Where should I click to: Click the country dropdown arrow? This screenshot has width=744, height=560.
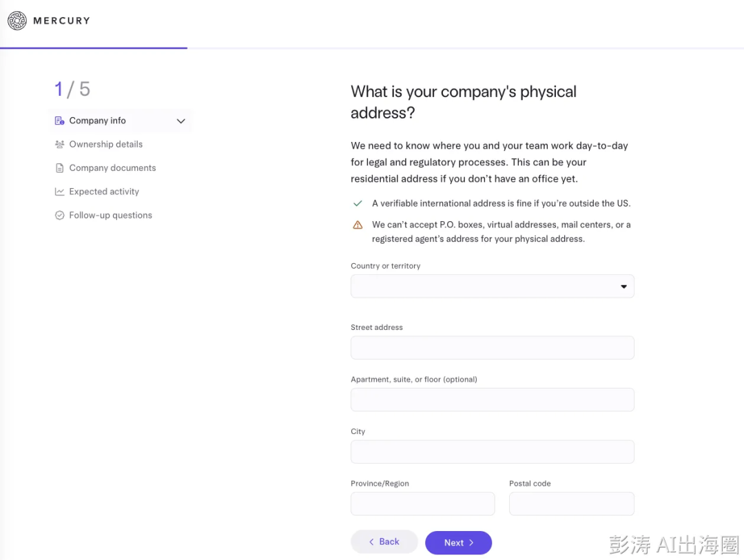(623, 287)
